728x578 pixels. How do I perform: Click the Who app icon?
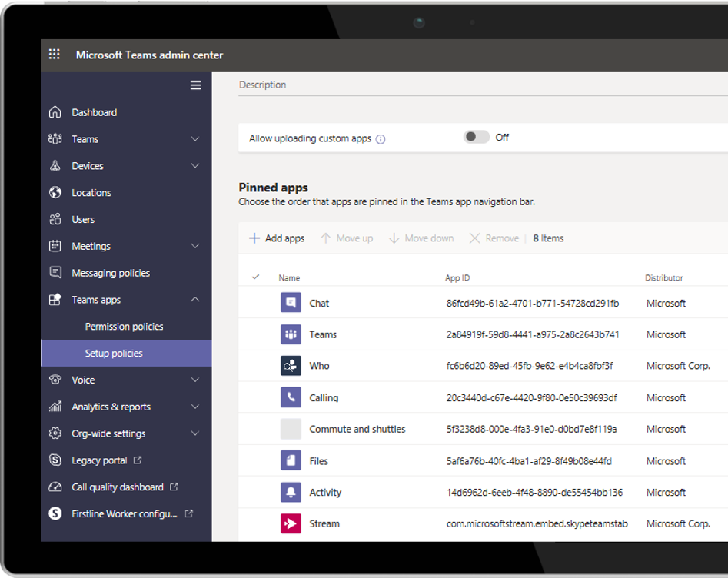pos(291,366)
